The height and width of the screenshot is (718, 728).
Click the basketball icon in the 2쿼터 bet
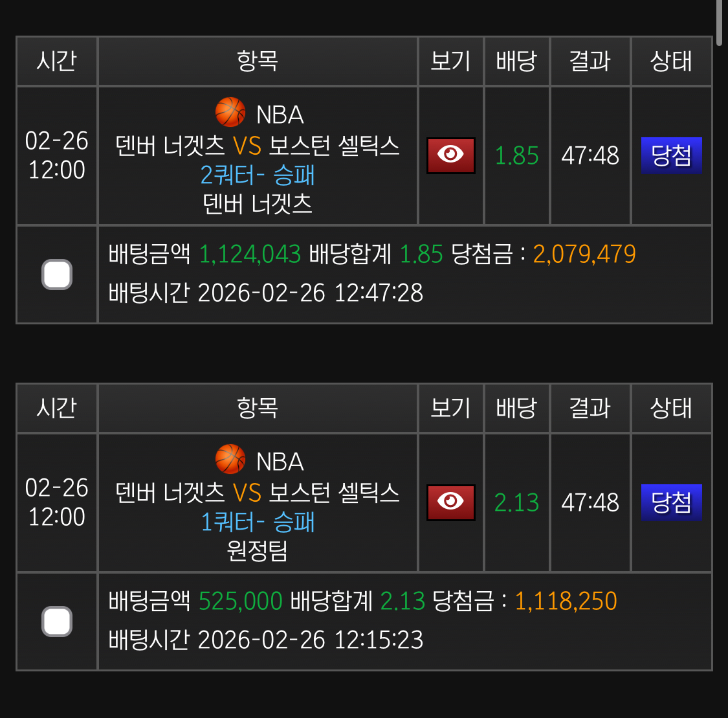coord(230,113)
